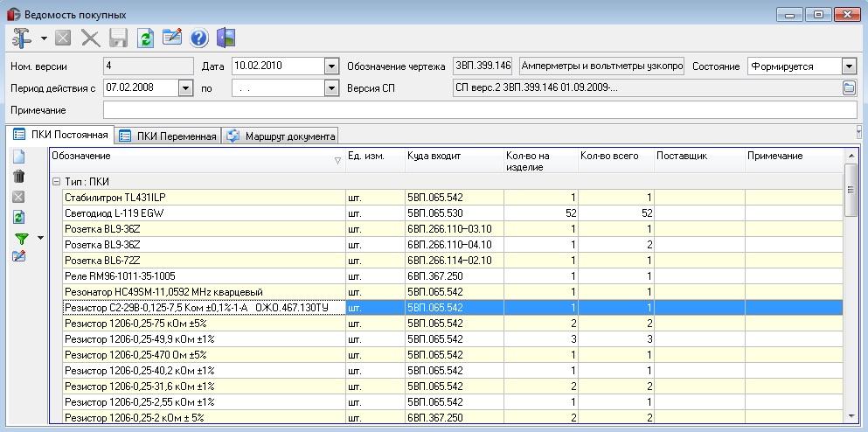Click the exit door toolbar icon
The image size is (868, 432).
point(226,38)
